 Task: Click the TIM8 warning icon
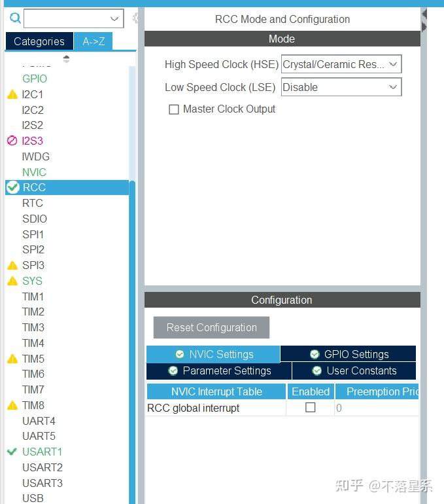[x=12, y=405]
